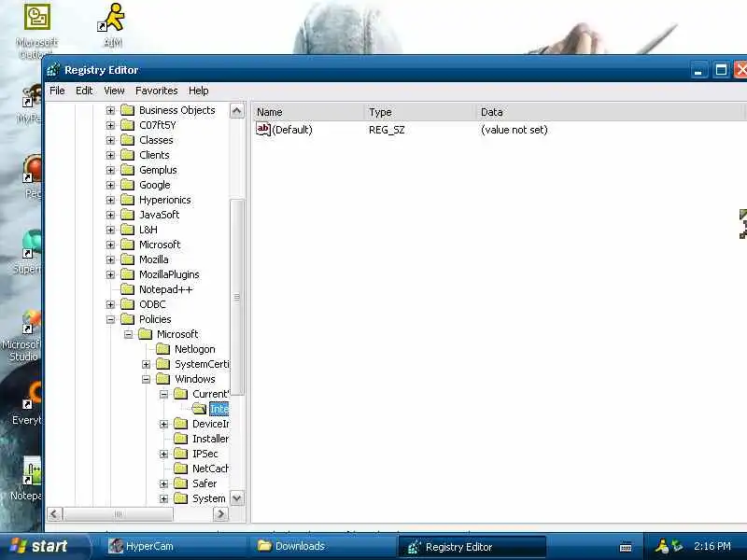This screenshot has width=747, height=560.
Task: Click the NetCach folder icon
Action: 180,469
